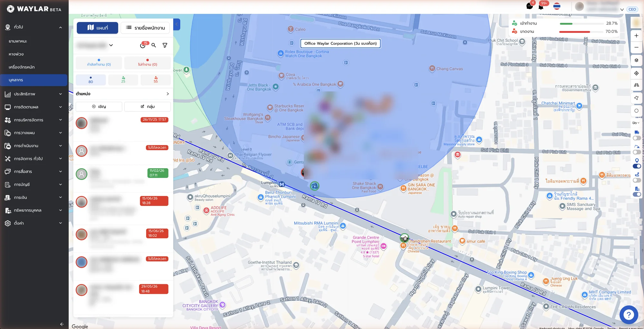Click เชิญ invite button
644x329 pixels.
click(x=99, y=106)
